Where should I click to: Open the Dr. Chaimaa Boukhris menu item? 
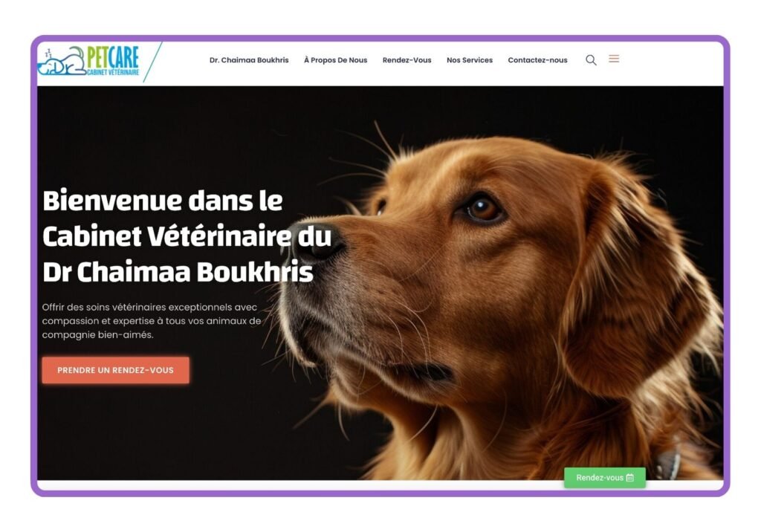pyautogui.click(x=249, y=60)
